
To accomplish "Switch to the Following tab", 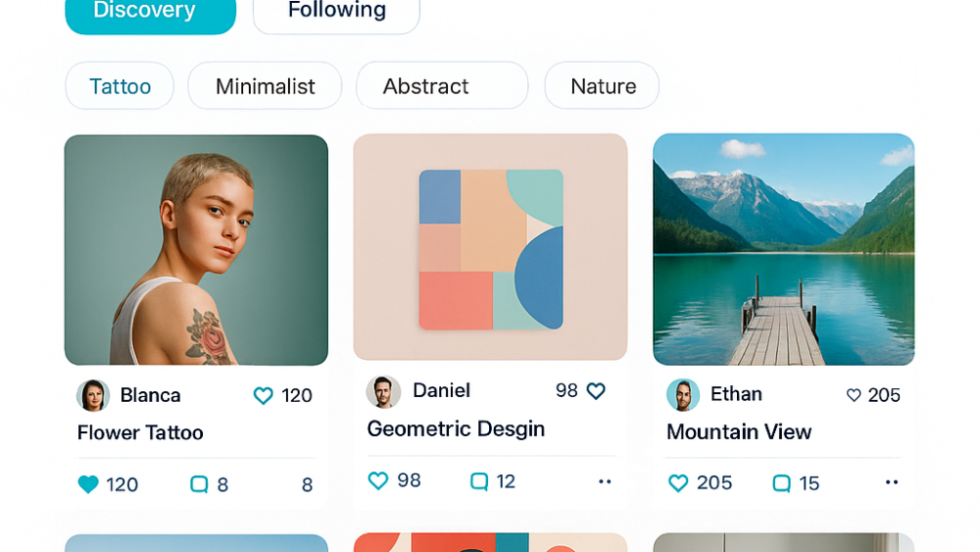I will [336, 12].
